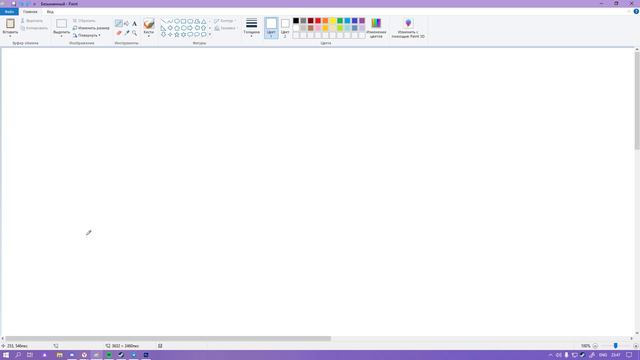The height and width of the screenshot is (360, 640).
Task: Switch to the View (Вид) tab
Action: click(x=50, y=11)
